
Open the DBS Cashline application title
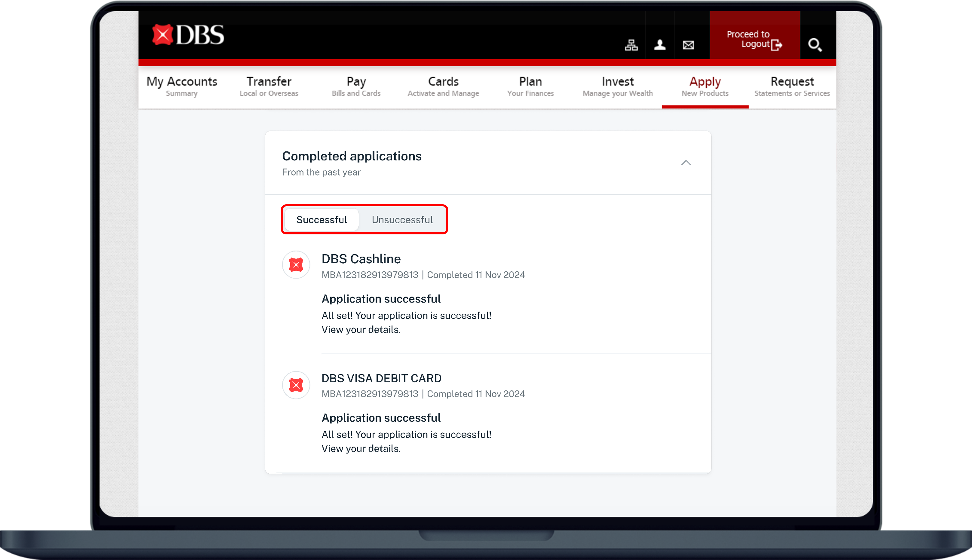(361, 259)
